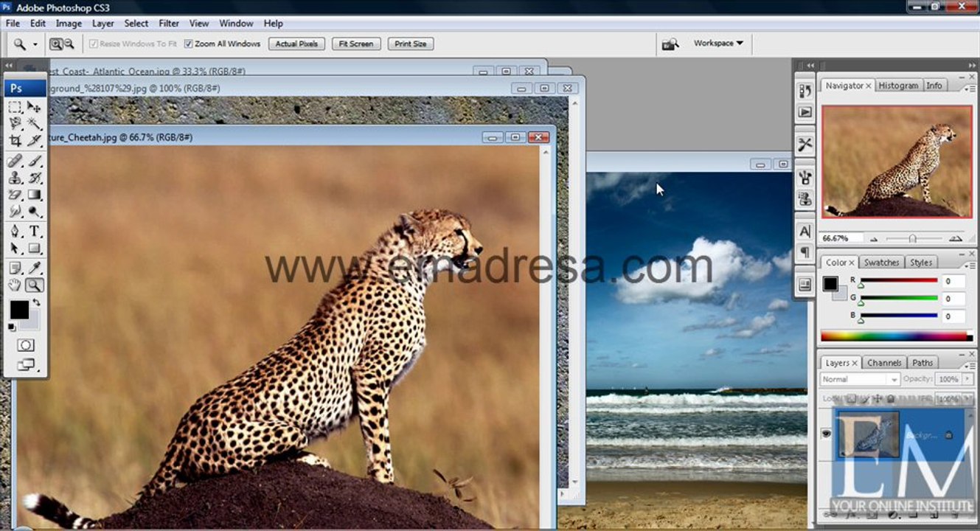Click the Actual Pixels button
This screenshot has width=980, height=531.
296,44
